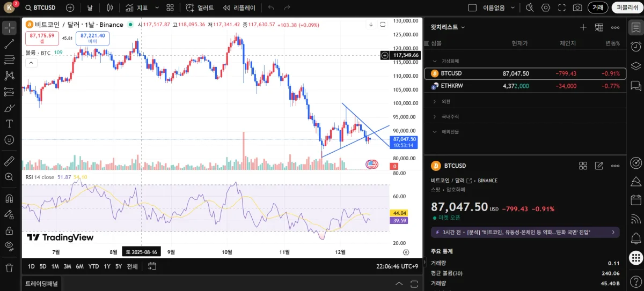Select the 1D time range
Screen dimensions: 644x291
click(x=31, y=266)
